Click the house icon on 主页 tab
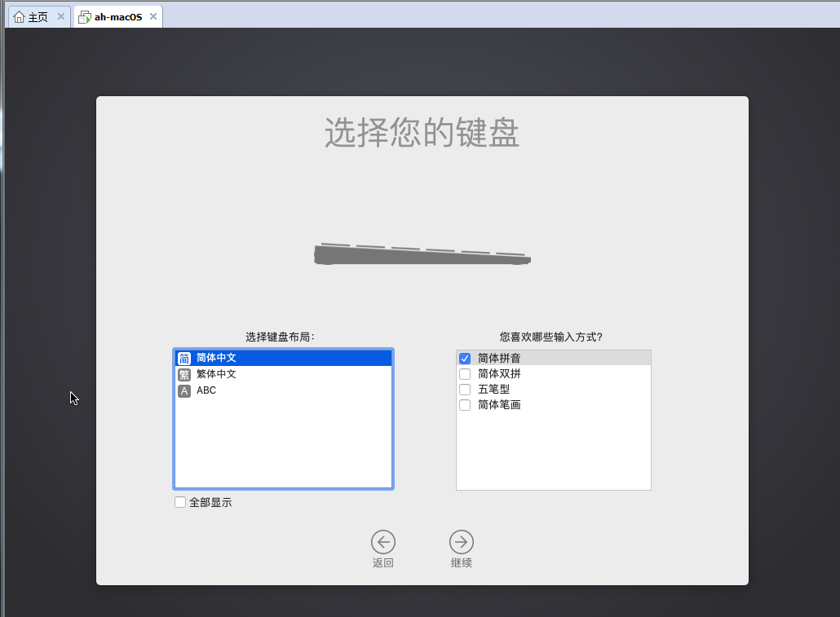The height and width of the screenshot is (617, 840). 19,17
